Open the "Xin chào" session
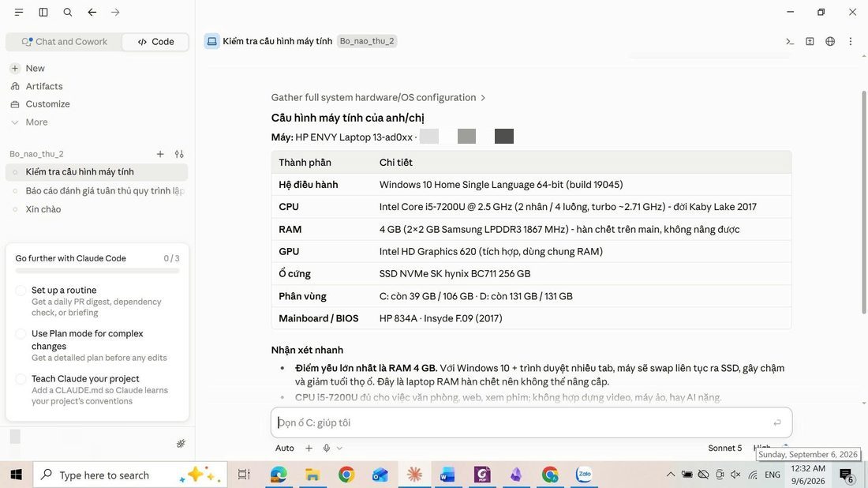 (x=97, y=209)
